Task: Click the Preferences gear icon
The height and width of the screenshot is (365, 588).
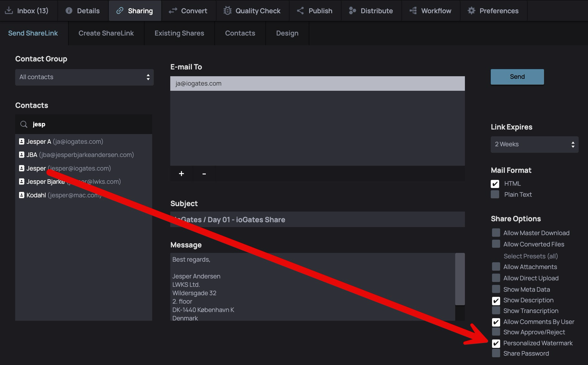Action: click(471, 11)
